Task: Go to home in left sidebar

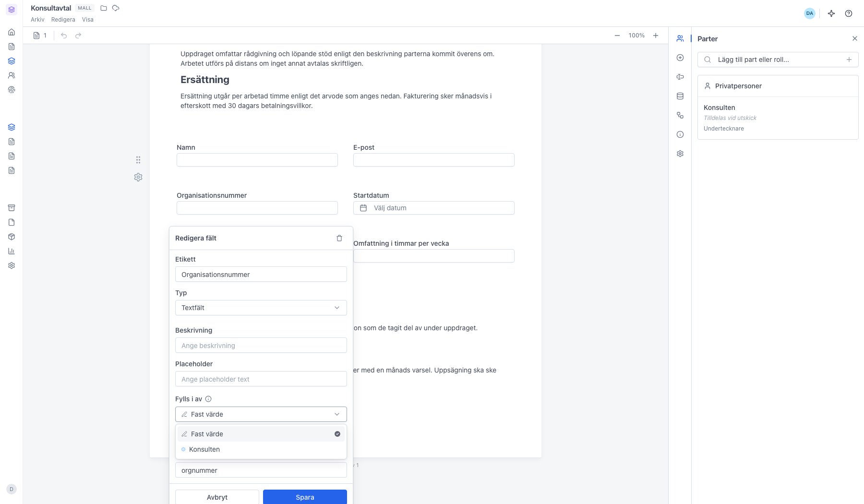Action: [12, 32]
